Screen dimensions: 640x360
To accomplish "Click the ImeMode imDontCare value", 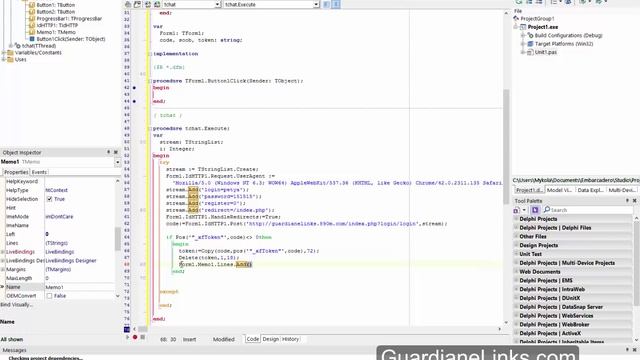I will tap(80, 217).
